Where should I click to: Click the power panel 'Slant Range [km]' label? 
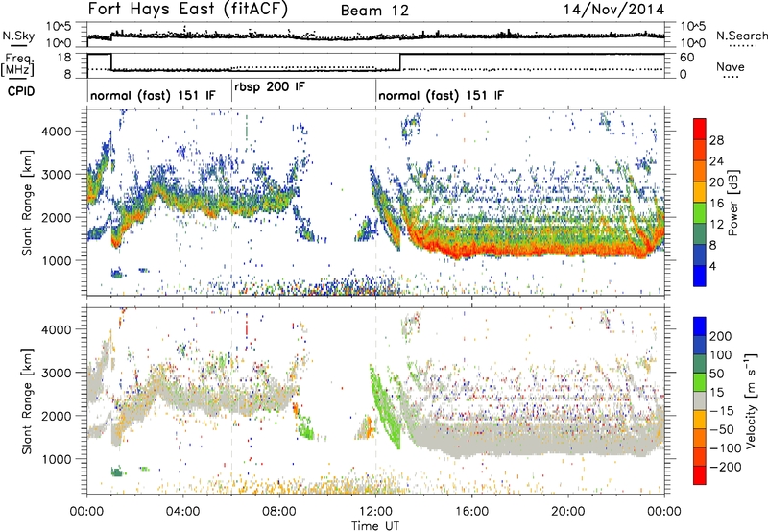point(27,203)
